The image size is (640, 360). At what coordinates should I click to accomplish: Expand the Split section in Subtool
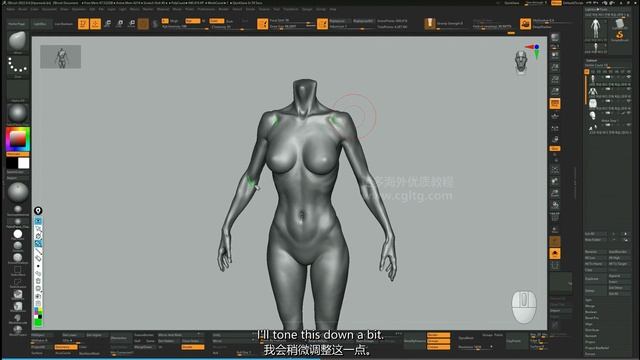[x=588, y=300]
